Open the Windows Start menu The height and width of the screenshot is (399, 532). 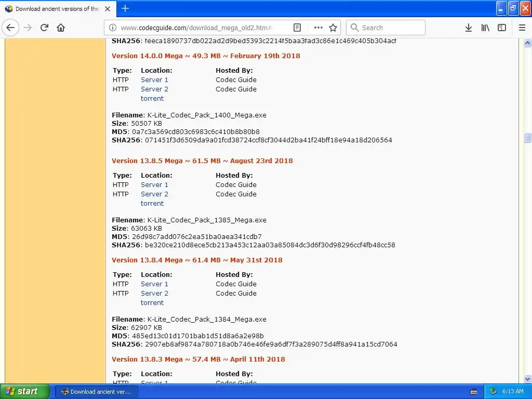24,391
